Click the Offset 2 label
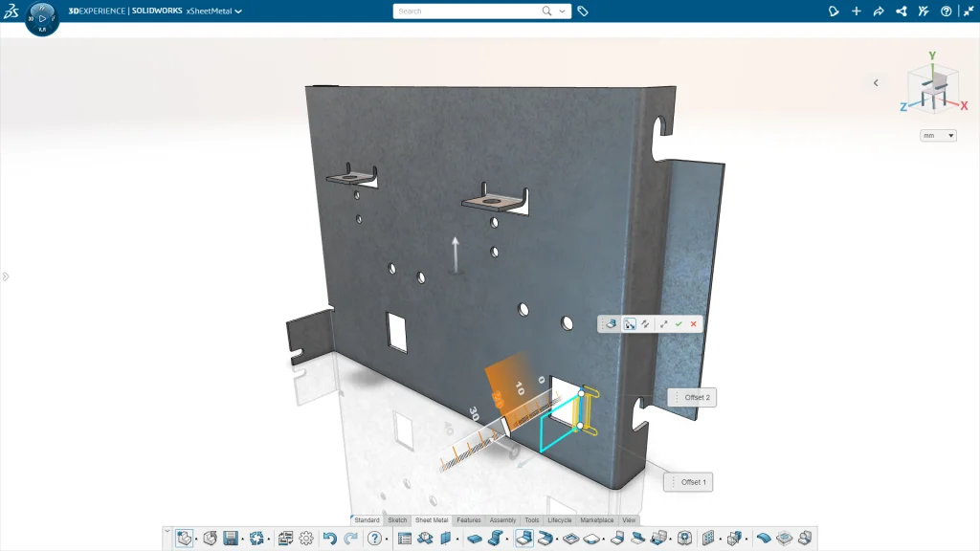 [x=696, y=397]
